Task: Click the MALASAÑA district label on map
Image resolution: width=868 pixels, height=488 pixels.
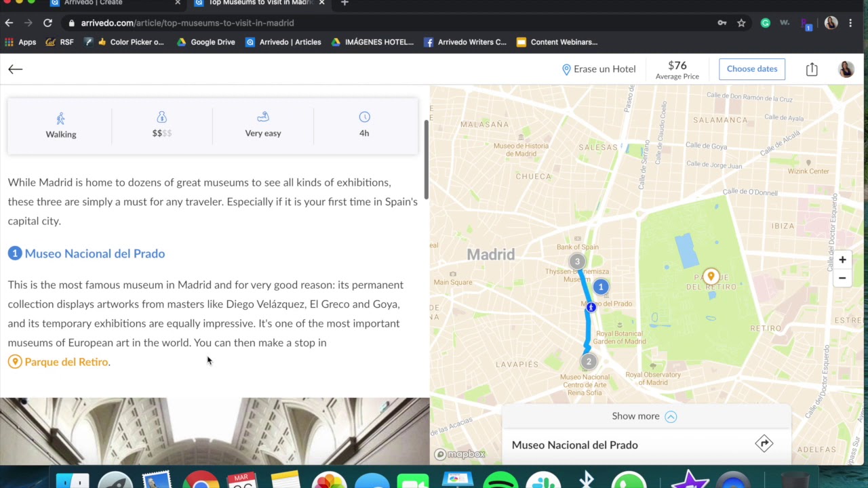Action: (484, 125)
